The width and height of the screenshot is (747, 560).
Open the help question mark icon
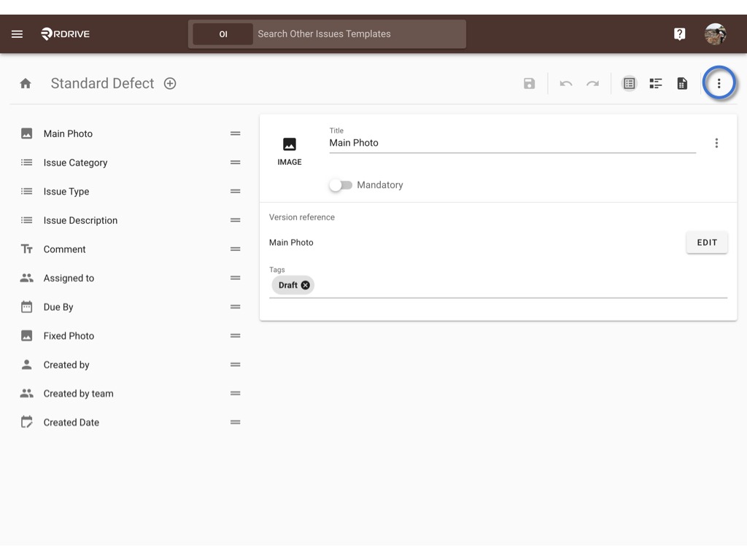click(679, 34)
